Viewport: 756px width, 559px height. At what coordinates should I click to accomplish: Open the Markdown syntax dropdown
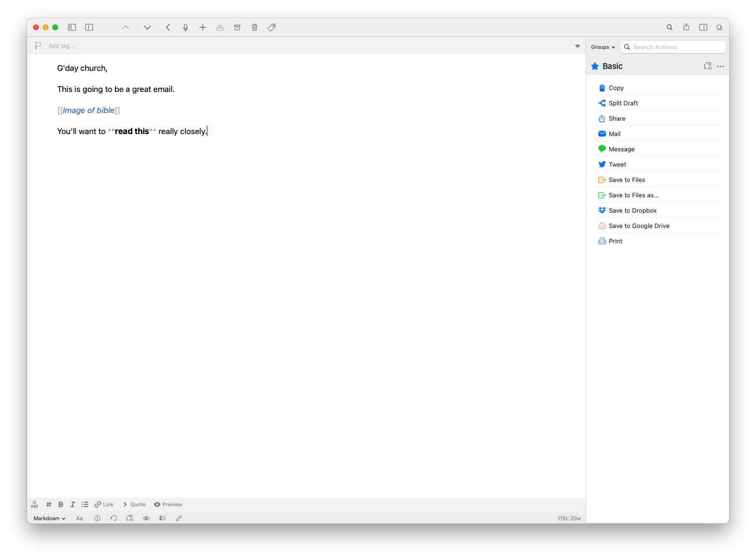click(49, 518)
